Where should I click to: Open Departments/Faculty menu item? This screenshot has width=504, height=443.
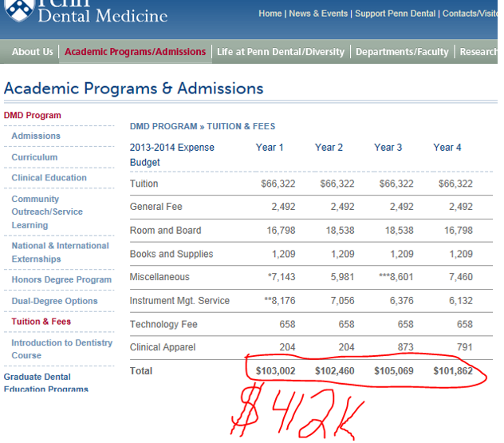tap(402, 51)
